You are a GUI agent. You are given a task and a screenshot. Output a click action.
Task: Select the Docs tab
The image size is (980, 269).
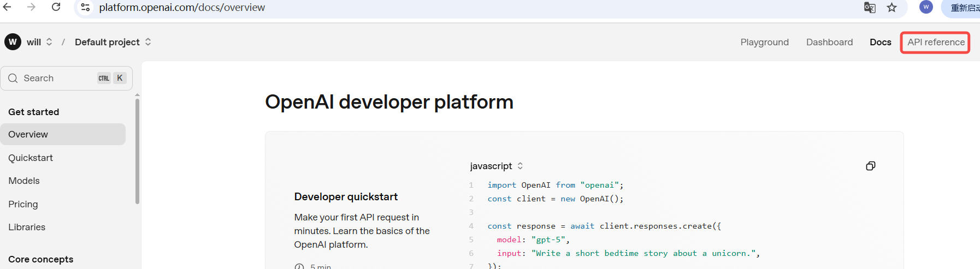880,42
